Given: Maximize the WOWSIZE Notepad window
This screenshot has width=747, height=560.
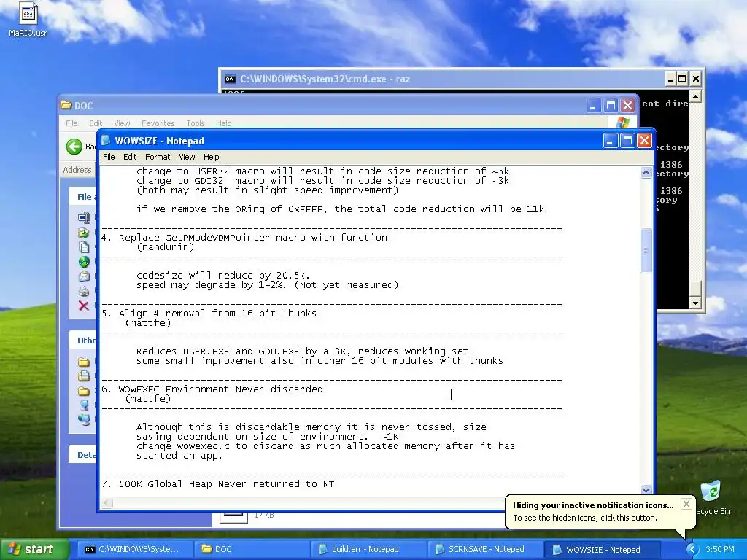Looking at the screenshot, I should point(627,141).
